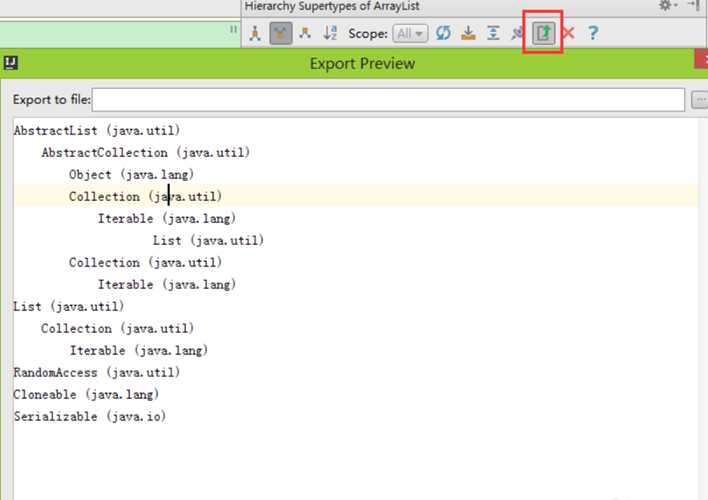Click last Iterable (java.lang) line

(x=139, y=350)
